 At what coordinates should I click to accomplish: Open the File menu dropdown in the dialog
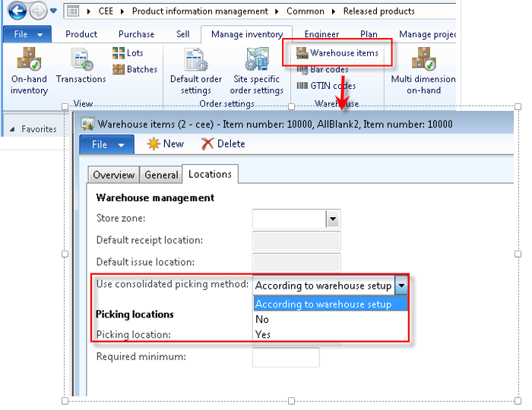point(106,144)
